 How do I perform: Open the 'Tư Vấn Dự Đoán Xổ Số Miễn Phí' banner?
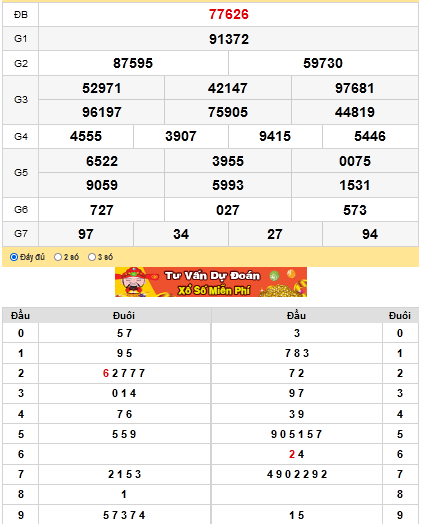click(211, 282)
